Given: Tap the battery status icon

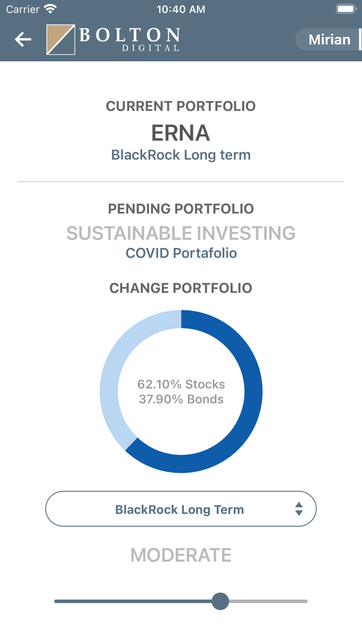Looking at the screenshot, I should click(x=345, y=9).
